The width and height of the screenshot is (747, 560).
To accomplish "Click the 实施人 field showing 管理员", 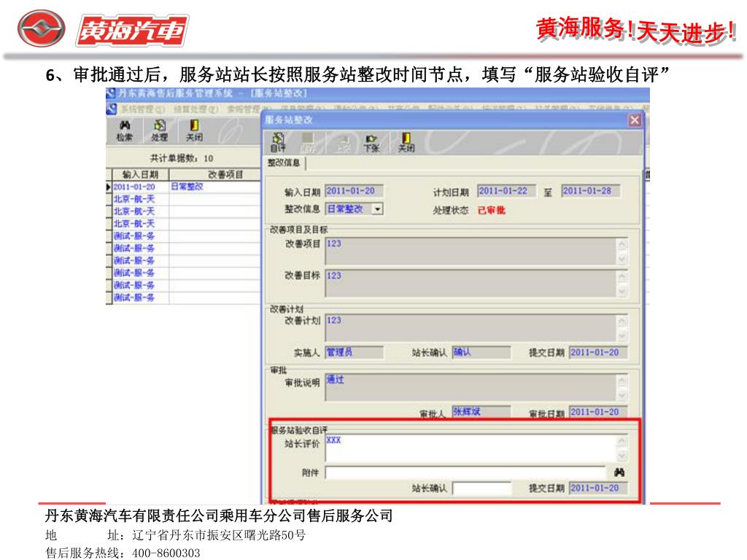I will click(354, 352).
